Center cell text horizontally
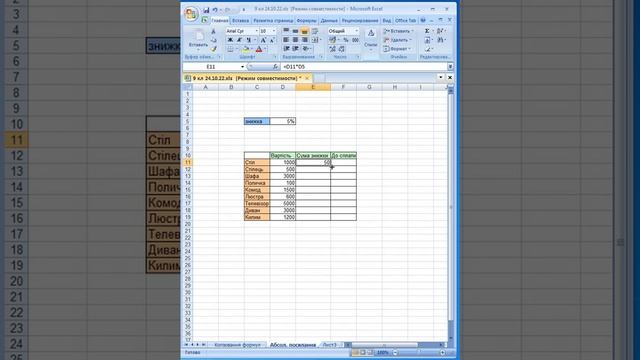 coord(295,40)
